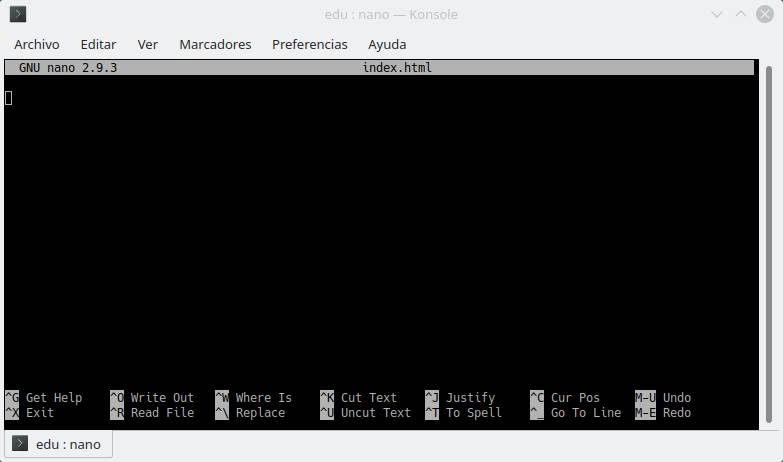Select the 'edu : nano' session tab
783x462 pixels.
coord(58,444)
